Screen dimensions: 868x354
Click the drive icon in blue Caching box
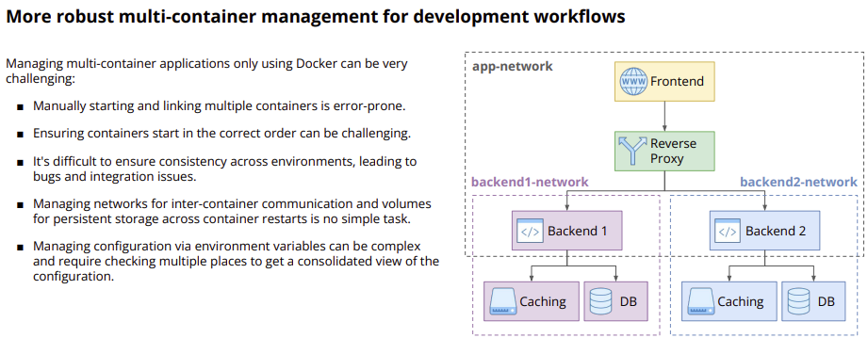(701, 301)
